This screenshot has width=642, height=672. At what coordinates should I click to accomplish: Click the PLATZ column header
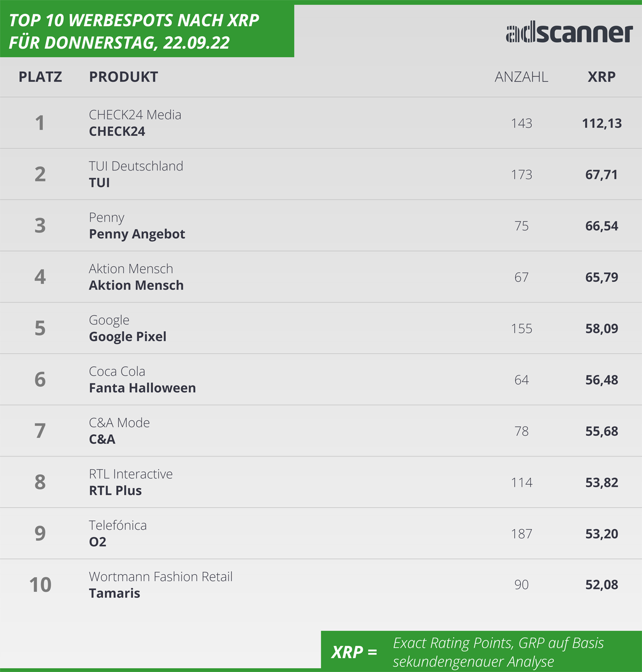click(x=40, y=77)
